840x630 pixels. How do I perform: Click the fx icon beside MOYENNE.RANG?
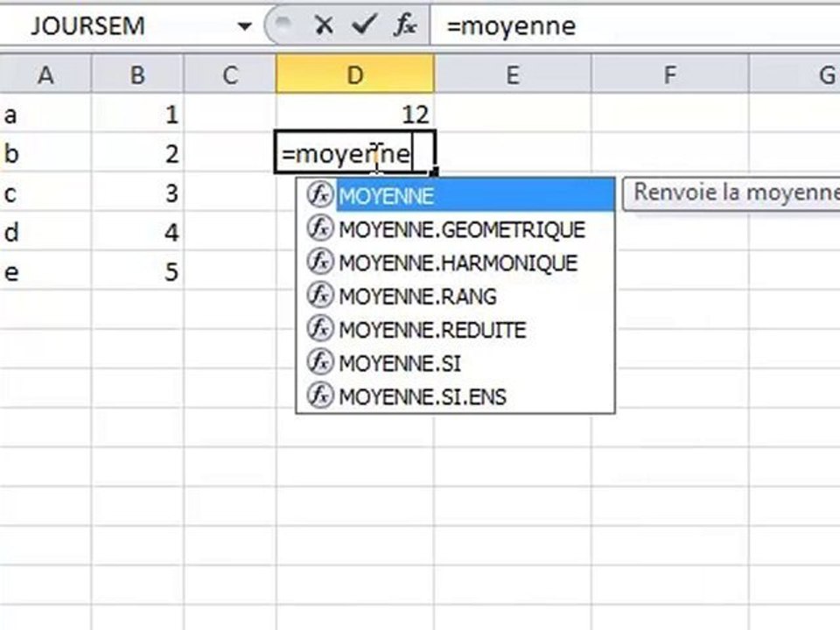pos(320,296)
